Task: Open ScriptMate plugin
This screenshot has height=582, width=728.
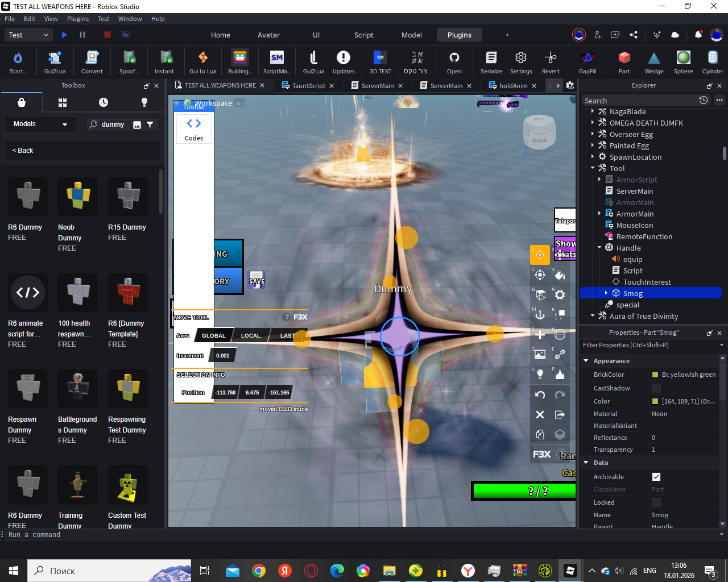Action: [277, 62]
